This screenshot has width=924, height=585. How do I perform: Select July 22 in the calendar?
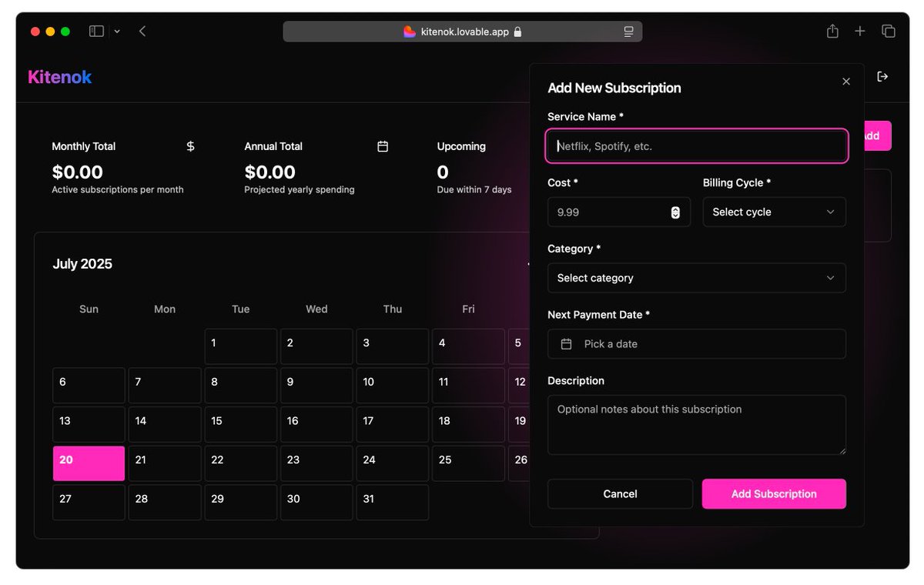241,463
